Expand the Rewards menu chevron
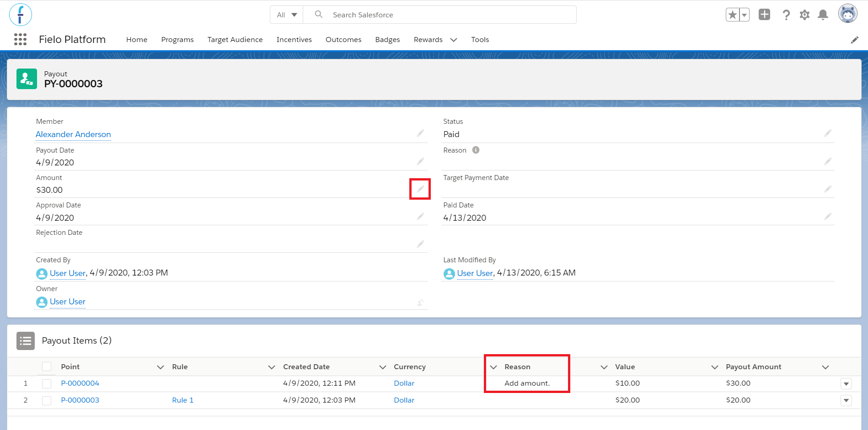This screenshot has height=430, width=868. pos(454,40)
